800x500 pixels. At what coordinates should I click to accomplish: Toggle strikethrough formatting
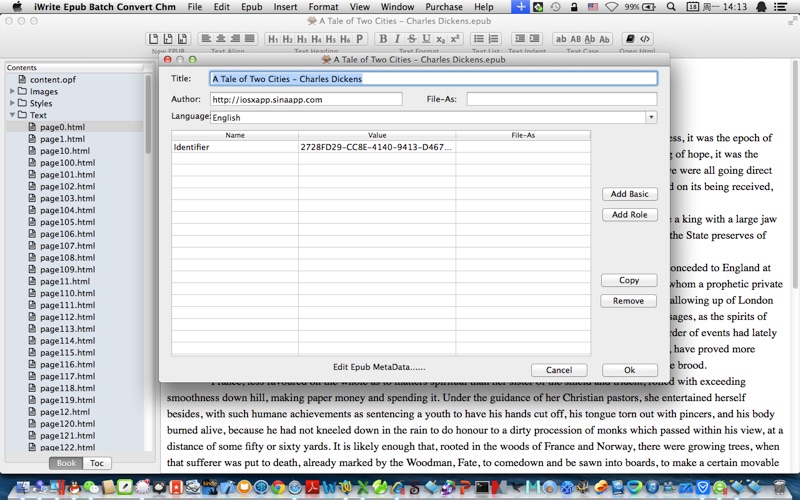[412, 39]
